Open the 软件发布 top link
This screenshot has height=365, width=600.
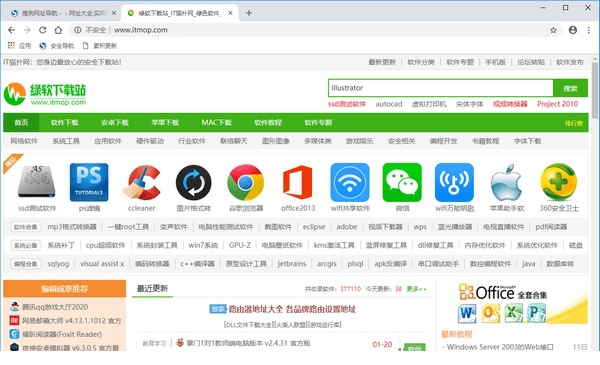coord(570,62)
